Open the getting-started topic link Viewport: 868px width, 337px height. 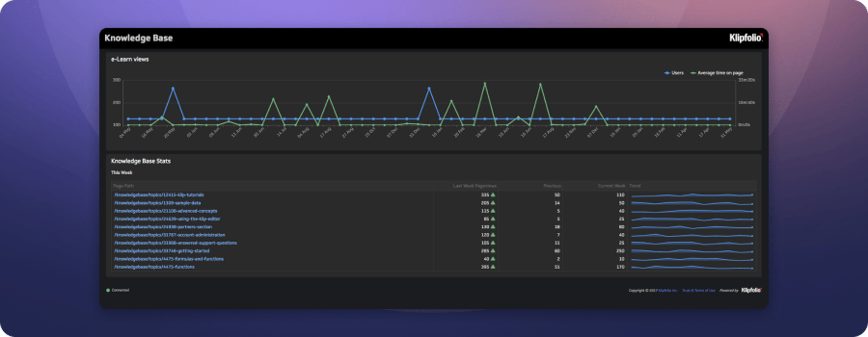(x=162, y=251)
